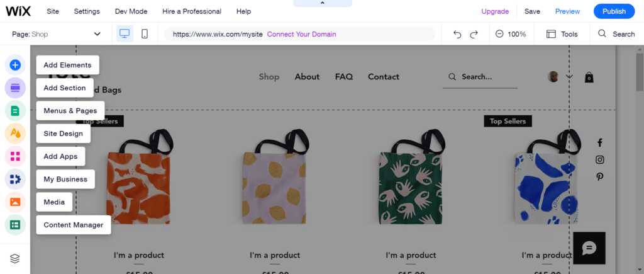Open the My Business sidebar icon
644x274 pixels.
click(x=15, y=179)
